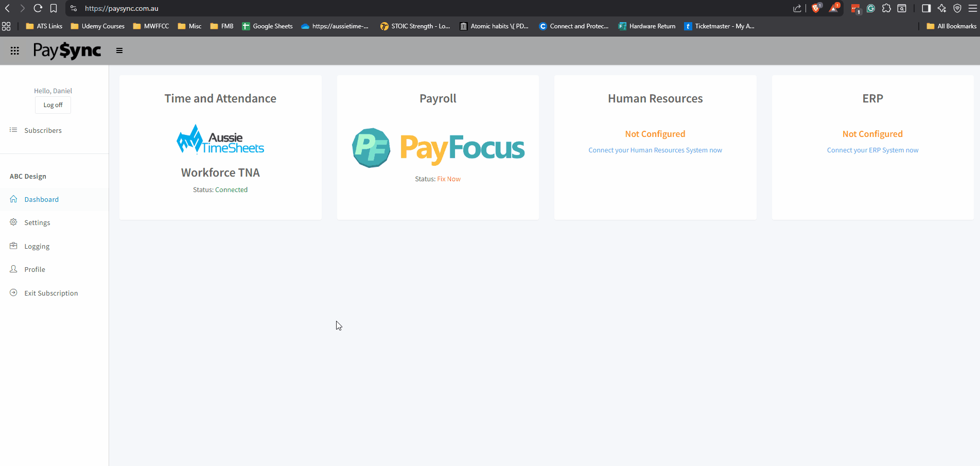Open Hardware Return bookmark
Image resolution: width=980 pixels, height=466 pixels.
(647, 26)
